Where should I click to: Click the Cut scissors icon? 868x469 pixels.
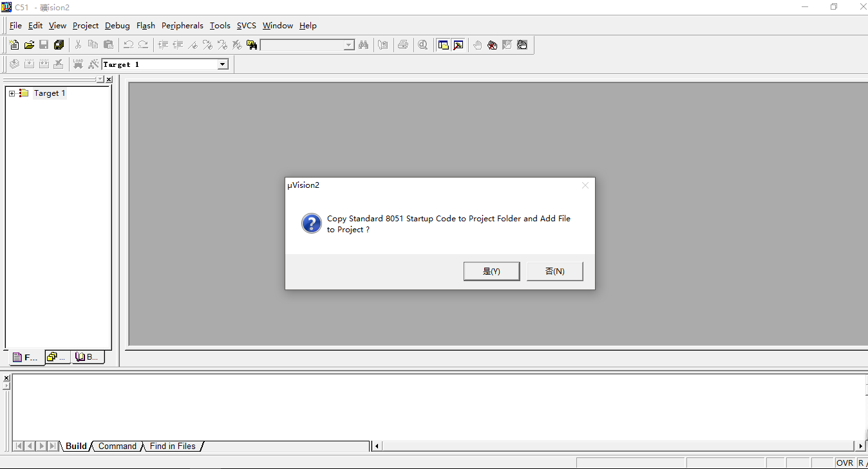78,44
